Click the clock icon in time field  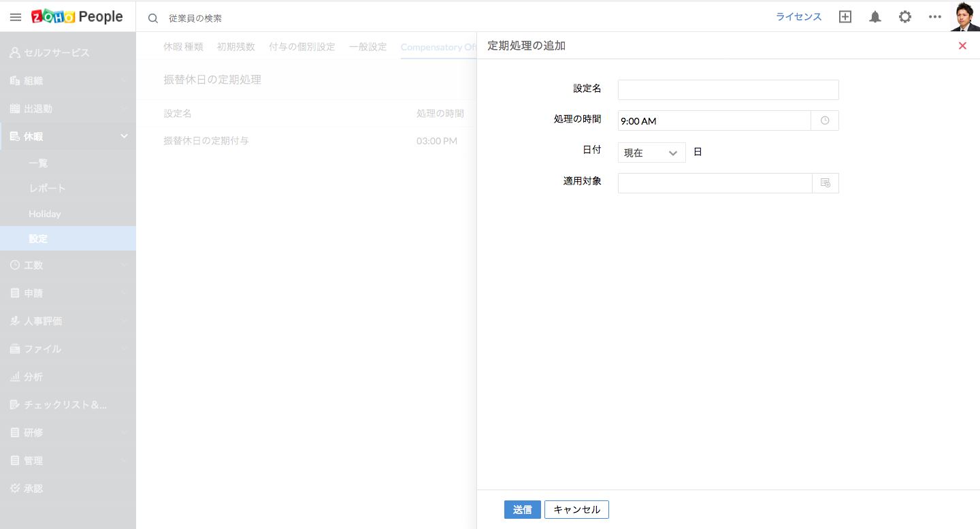(x=825, y=121)
